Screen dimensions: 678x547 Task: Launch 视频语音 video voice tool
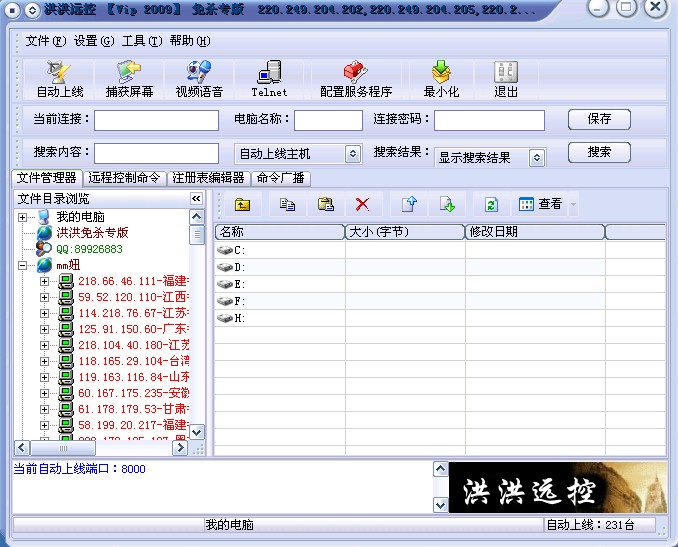(199, 80)
